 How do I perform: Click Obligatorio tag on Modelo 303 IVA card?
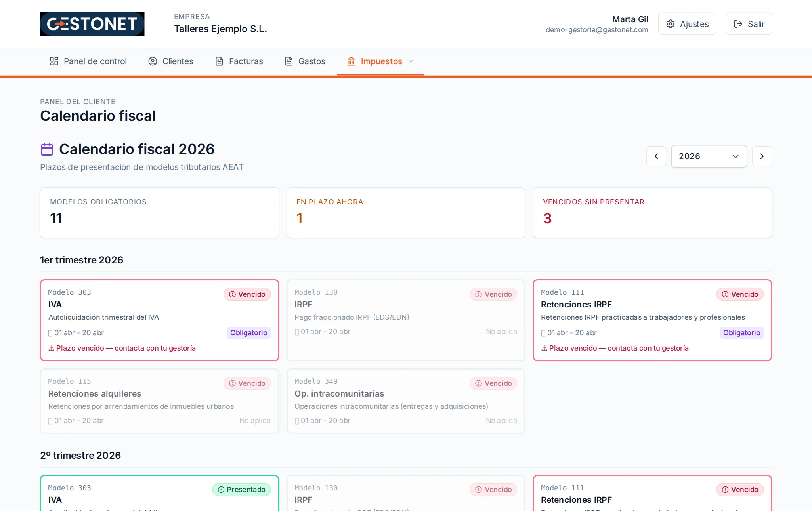pos(249,333)
